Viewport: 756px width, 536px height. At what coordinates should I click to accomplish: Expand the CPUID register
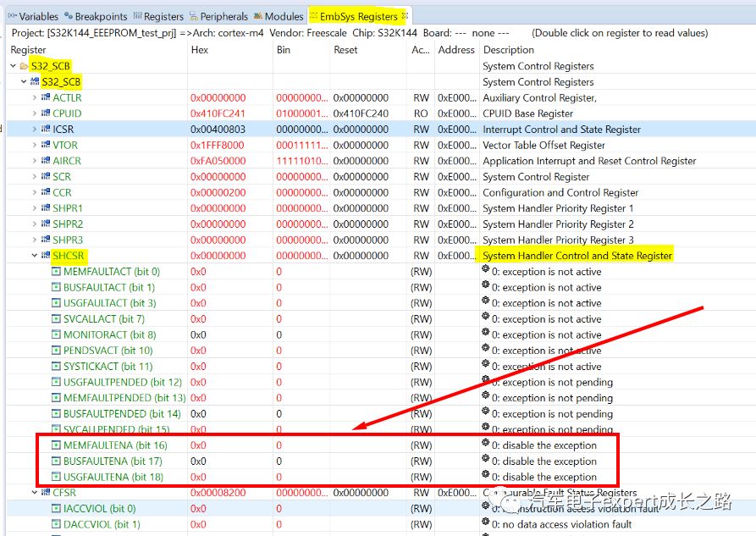pos(34,113)
